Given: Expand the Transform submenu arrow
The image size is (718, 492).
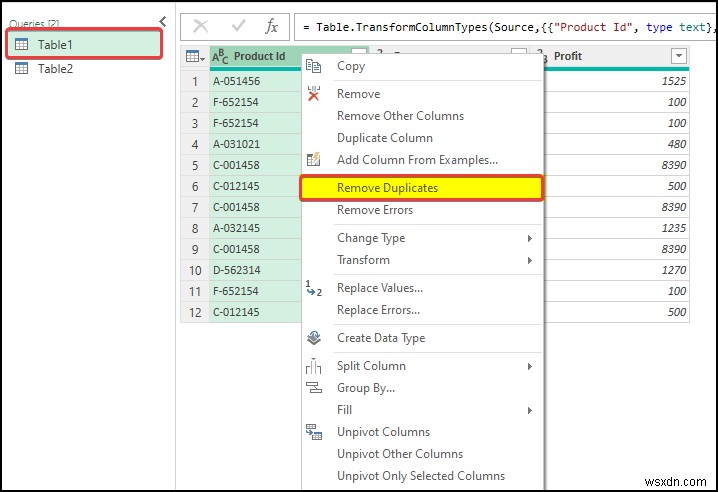Looking at the screenshot, I should pos(530,260).
